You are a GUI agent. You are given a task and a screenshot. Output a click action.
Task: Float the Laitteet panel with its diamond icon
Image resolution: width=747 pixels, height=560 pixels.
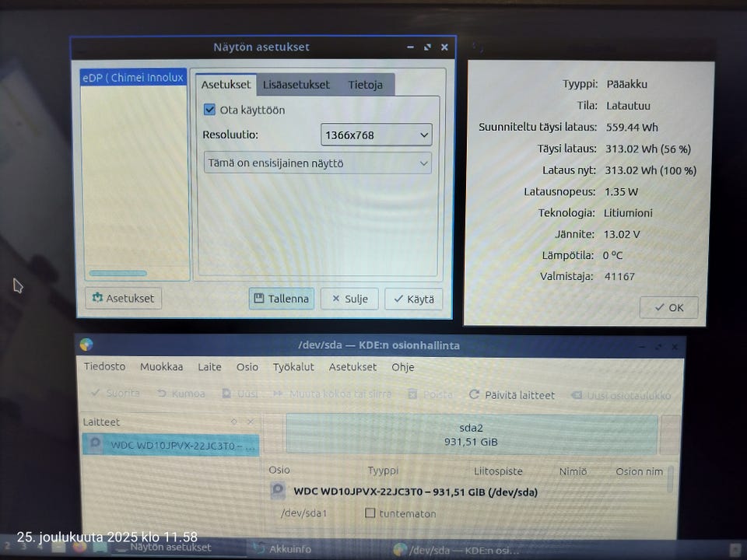(x=234, y=422)
